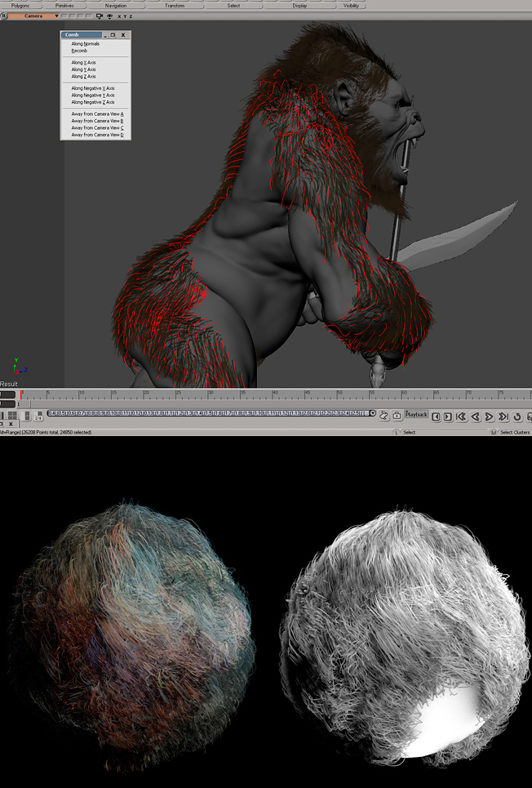The height and width of the screenshot is (788, 532).
Task: Open the Playback menu button
Action: [x=416, y=415]
